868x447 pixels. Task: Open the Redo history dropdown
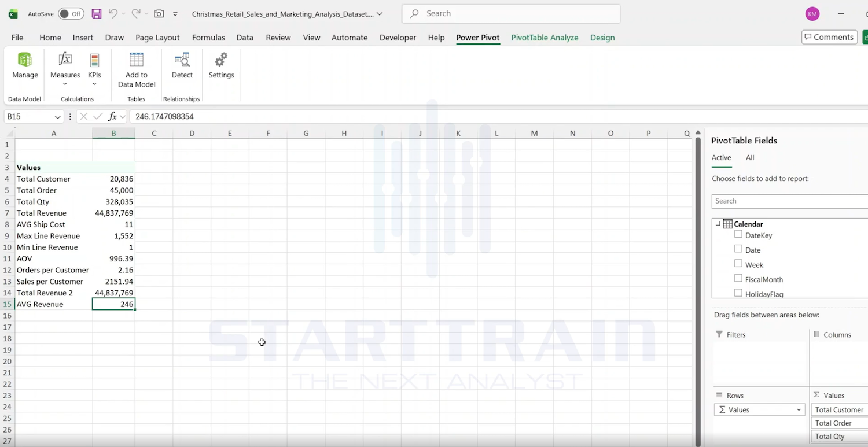tap(146, 14)
